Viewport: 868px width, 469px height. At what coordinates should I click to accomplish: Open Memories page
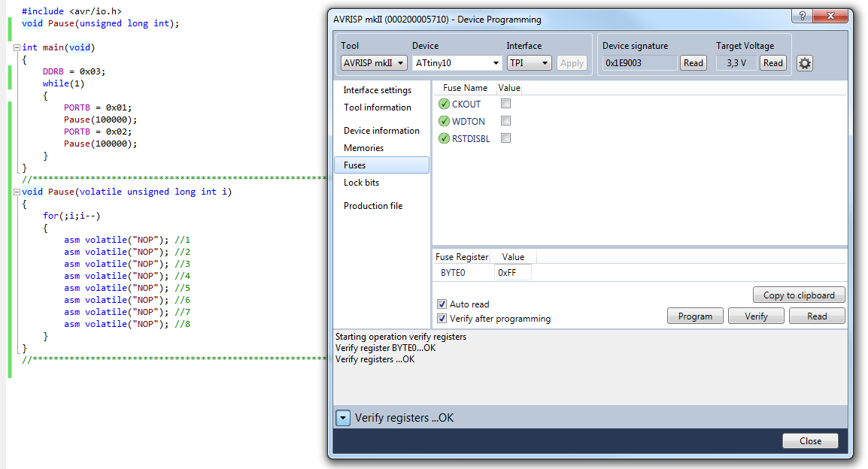364,147
